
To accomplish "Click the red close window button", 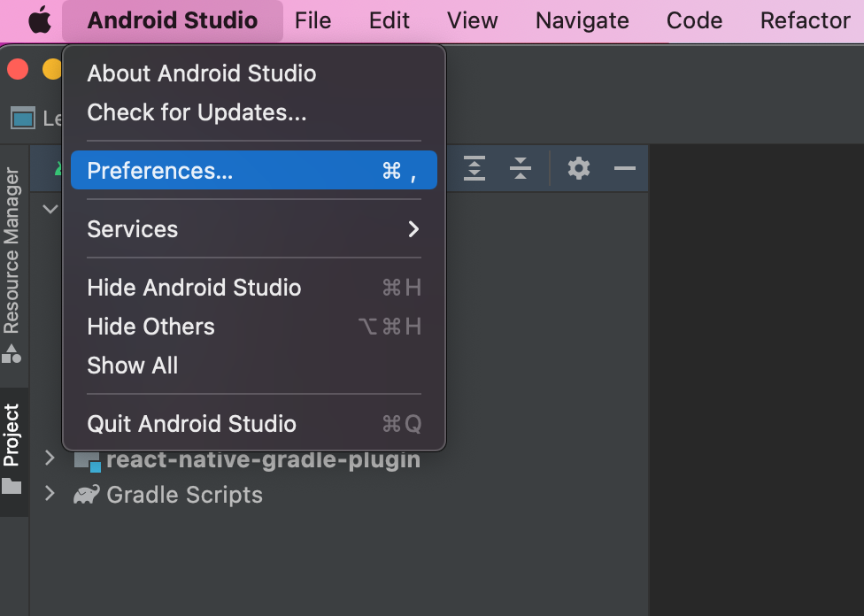I will pos(18,69).
